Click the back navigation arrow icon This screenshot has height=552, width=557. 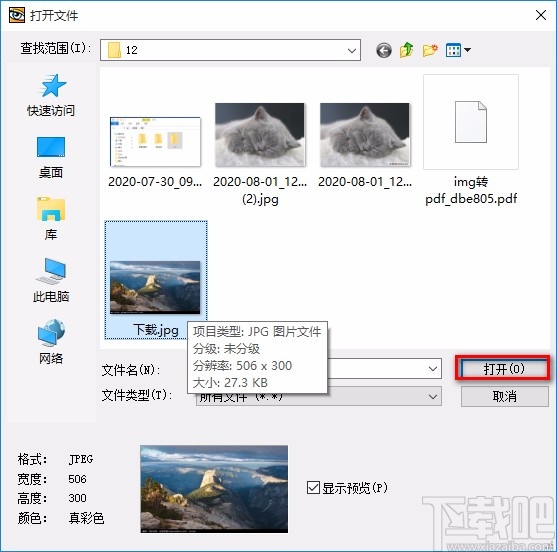[x=384, y=50]
